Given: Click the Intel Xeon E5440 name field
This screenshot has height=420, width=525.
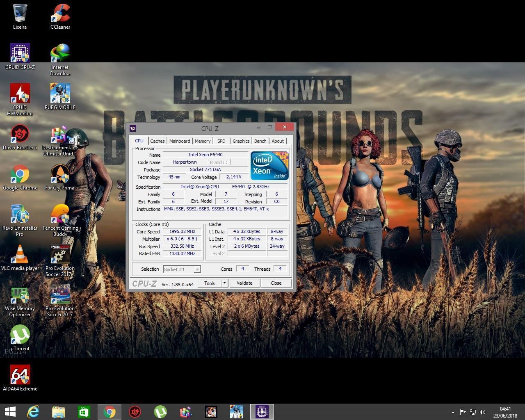Looking at the screenshot, I should coord(205,155).
